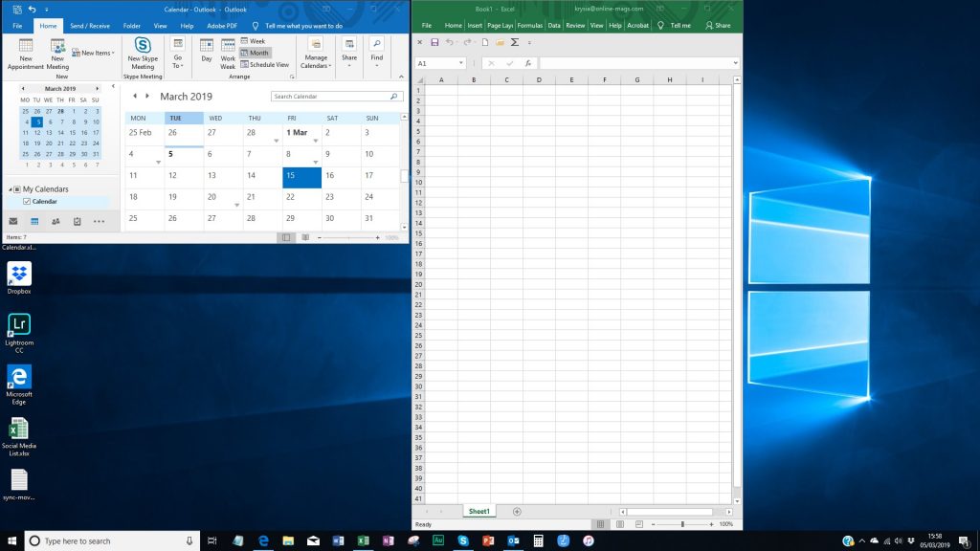980x551 pixels.
Task: Click the Insert Function fx icon in Excel
Action: click(527, 63)
